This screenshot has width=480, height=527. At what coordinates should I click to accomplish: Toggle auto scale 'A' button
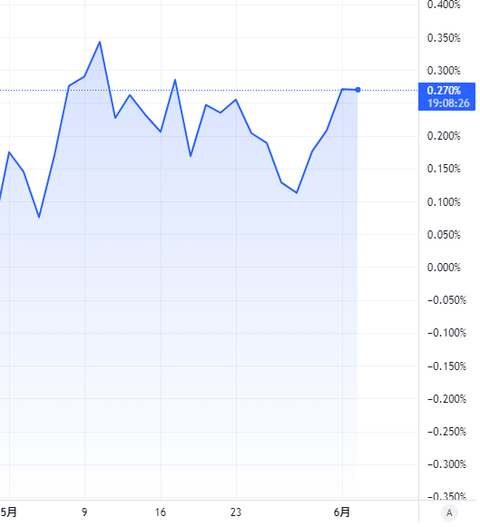(449, 513)
